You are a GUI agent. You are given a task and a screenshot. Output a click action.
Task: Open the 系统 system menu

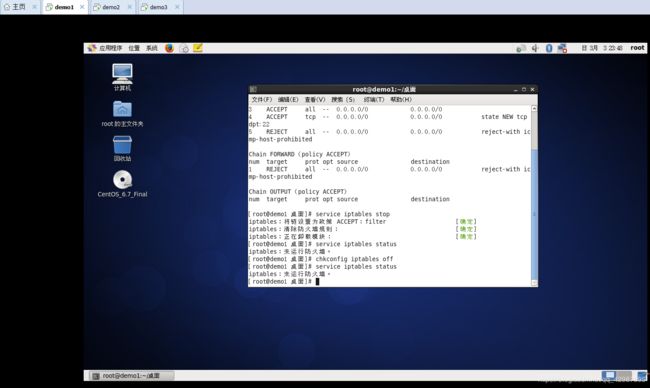click(x=152, y=48)
